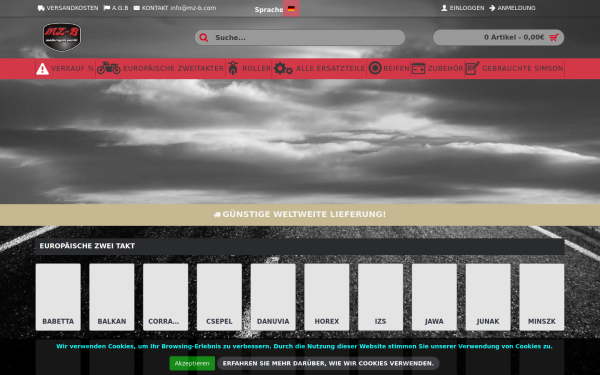Open the IZS brand tile
The width and height of the screenshot is (600, 375).
tap(380, 297)
